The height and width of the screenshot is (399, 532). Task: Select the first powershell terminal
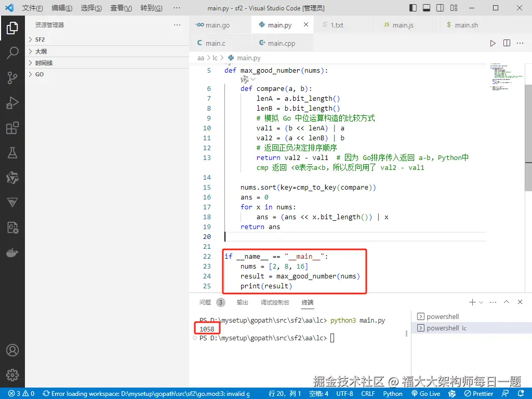coord(472,316)
